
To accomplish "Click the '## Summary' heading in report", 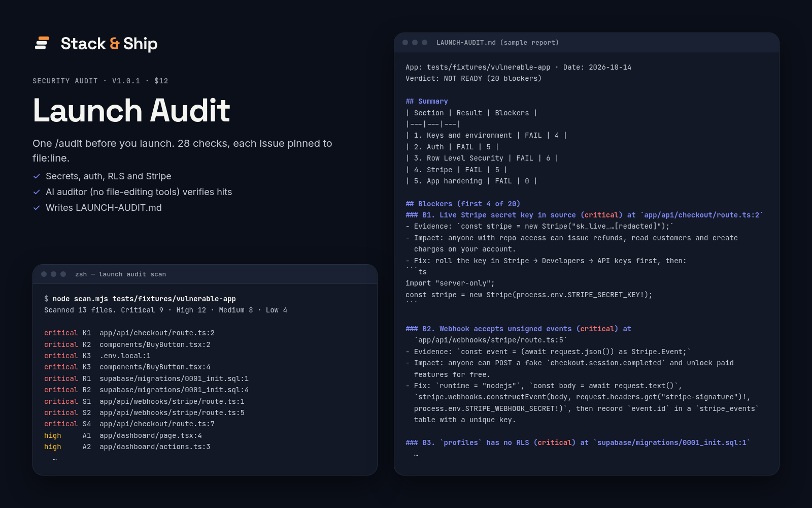I will [427, 101].
